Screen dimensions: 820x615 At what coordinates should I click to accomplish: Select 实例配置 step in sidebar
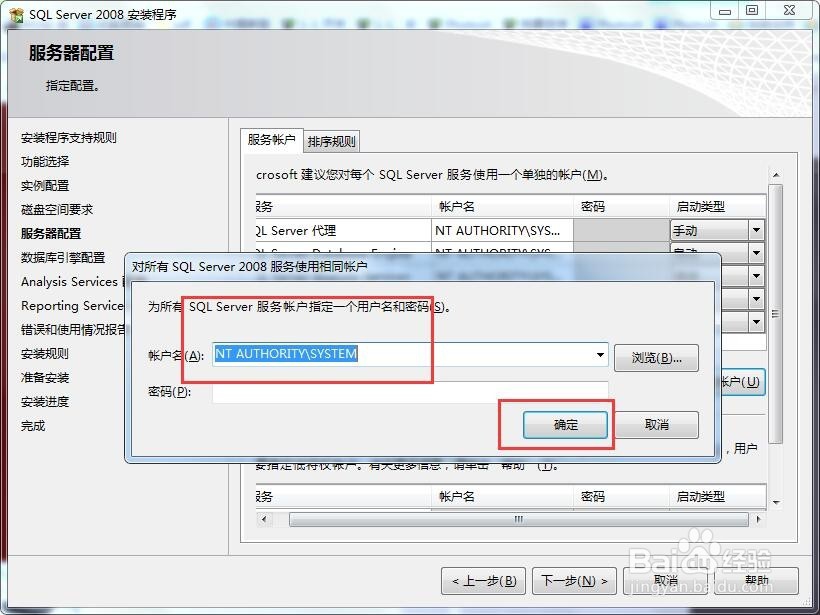click(x=45, y=186)
